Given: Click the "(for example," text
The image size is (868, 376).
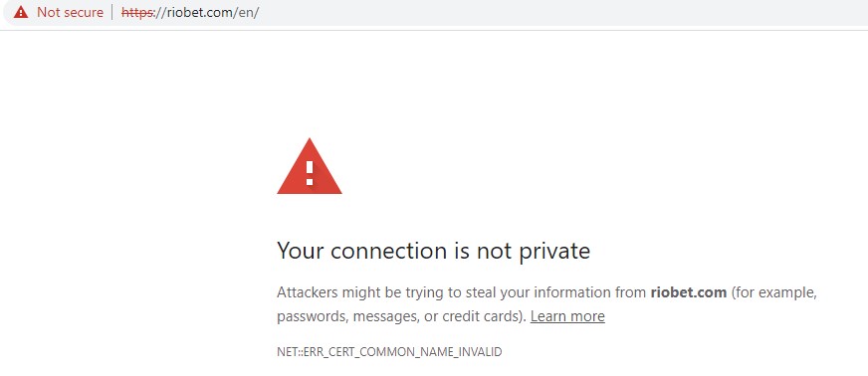Looking at the screenshot, I should pos(774,292).
